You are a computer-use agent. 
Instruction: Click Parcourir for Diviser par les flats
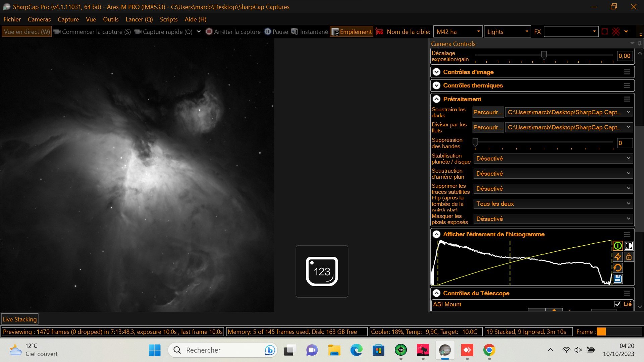tap(488, 127)
